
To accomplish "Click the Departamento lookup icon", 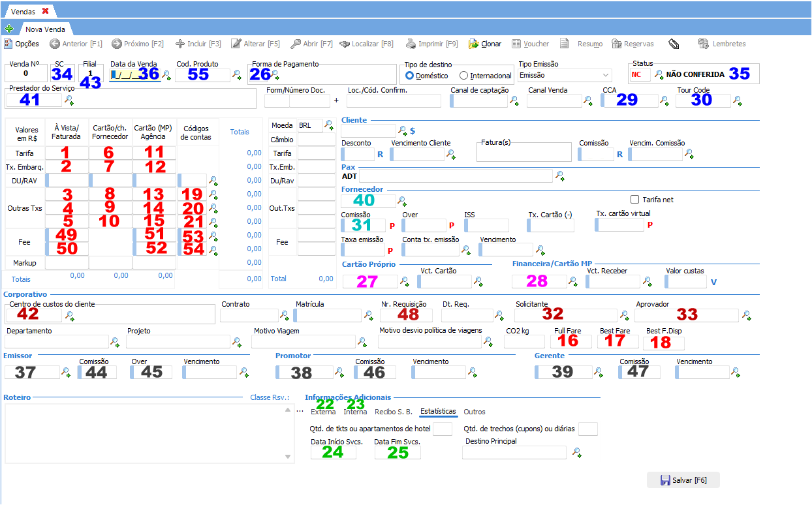I will point(114,342).
